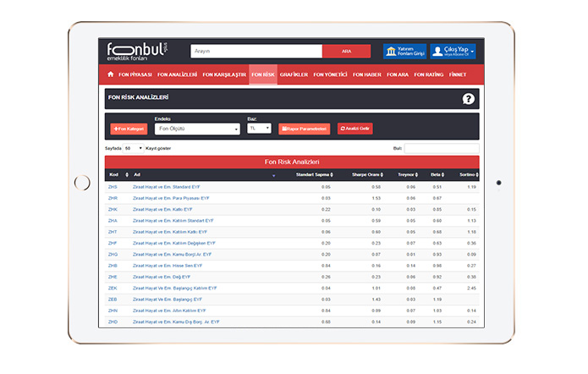Click the home icon in red navigation bar
The width and height of the screenshot is (588, 374).
(110, 74)
